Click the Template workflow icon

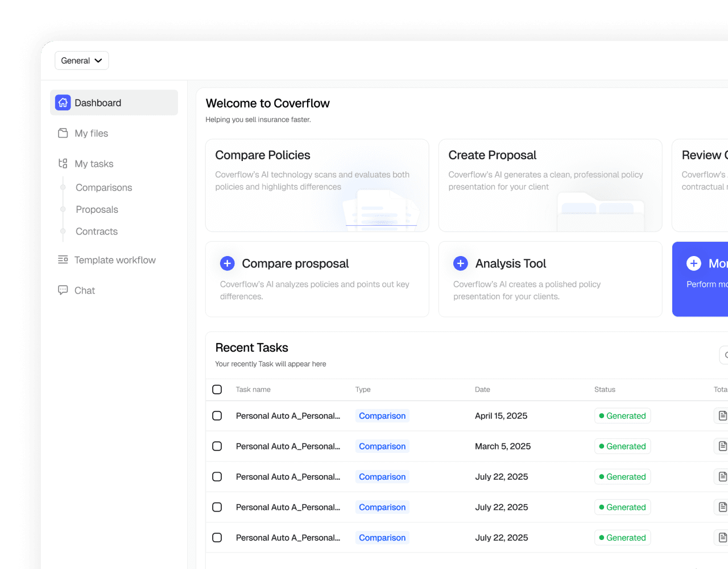pos(63,259)
